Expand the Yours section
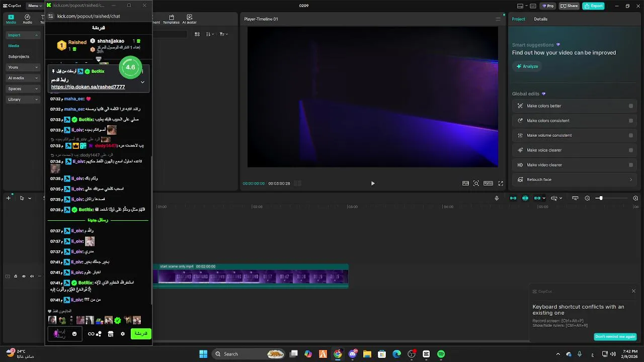This screenshot has width=644, height=362. (x=23, y=67)
